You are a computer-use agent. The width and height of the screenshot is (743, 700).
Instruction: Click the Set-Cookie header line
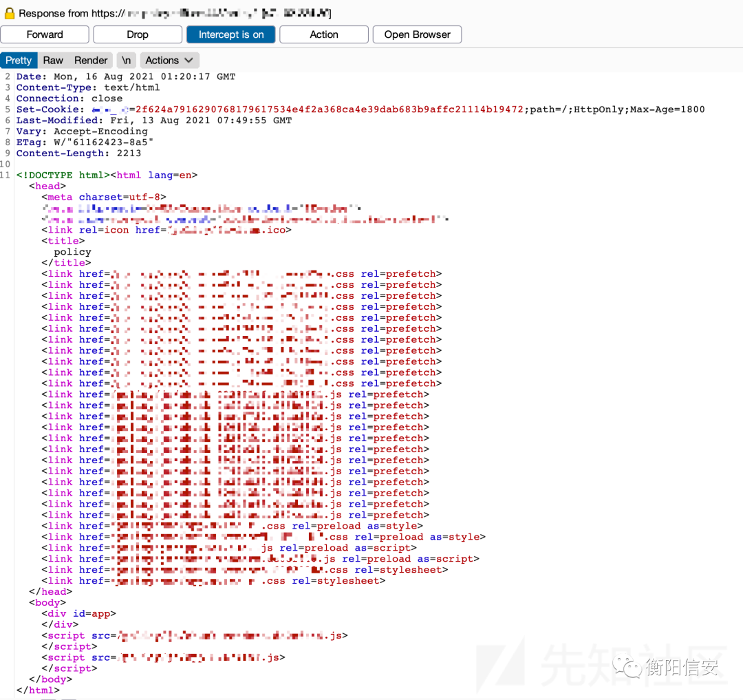[360, 109]
